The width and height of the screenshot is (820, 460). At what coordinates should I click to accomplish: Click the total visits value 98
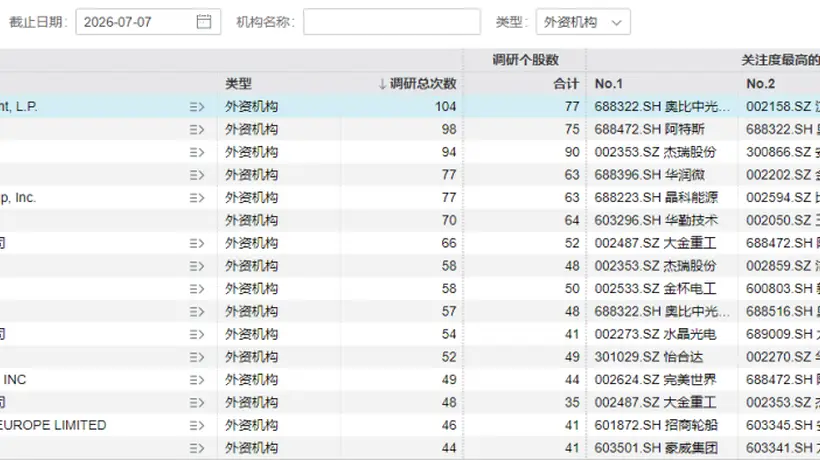(x=449, y=129)
